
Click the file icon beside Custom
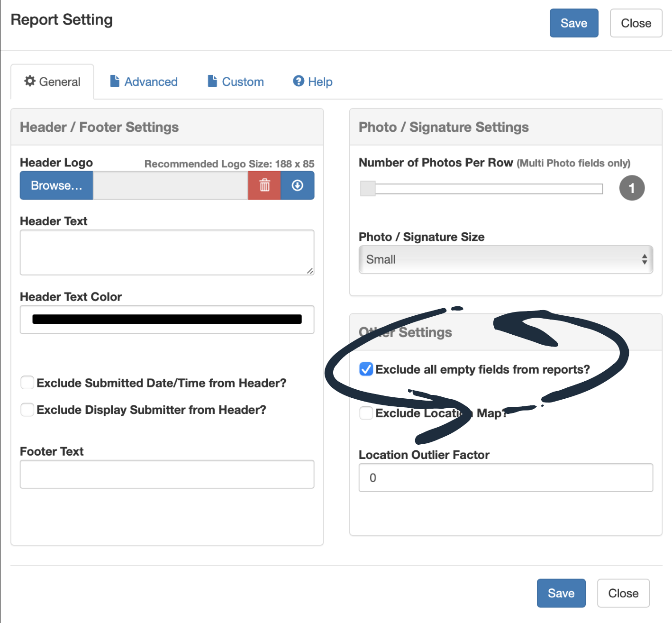[212, 81]
